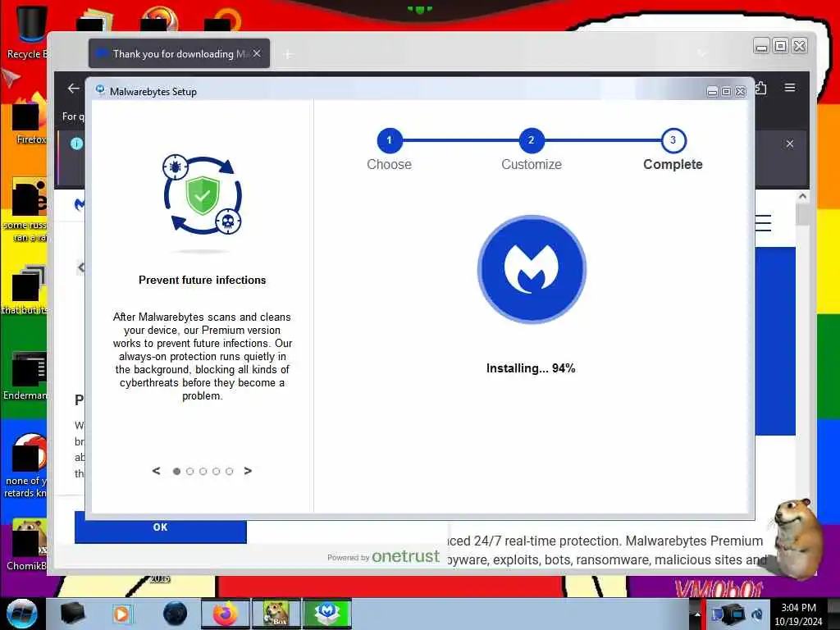Maximize the Firefox window

[x=781, y=46]
